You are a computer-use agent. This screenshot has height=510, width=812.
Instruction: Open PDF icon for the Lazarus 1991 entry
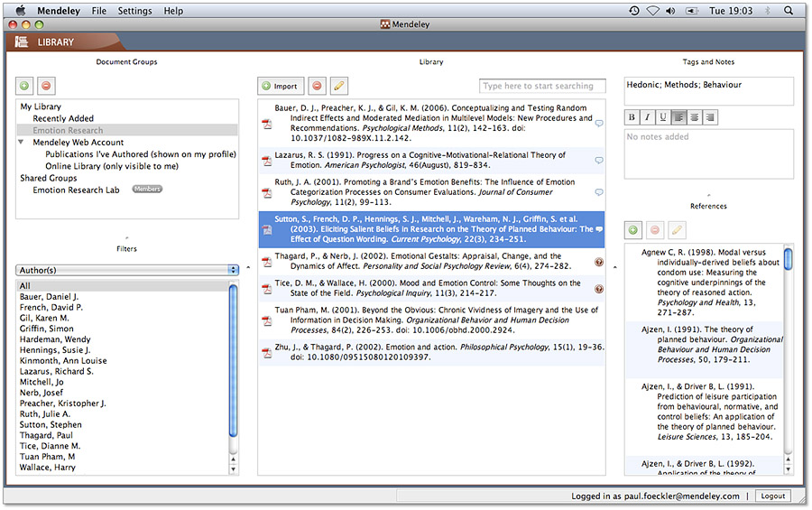(267, 161)
